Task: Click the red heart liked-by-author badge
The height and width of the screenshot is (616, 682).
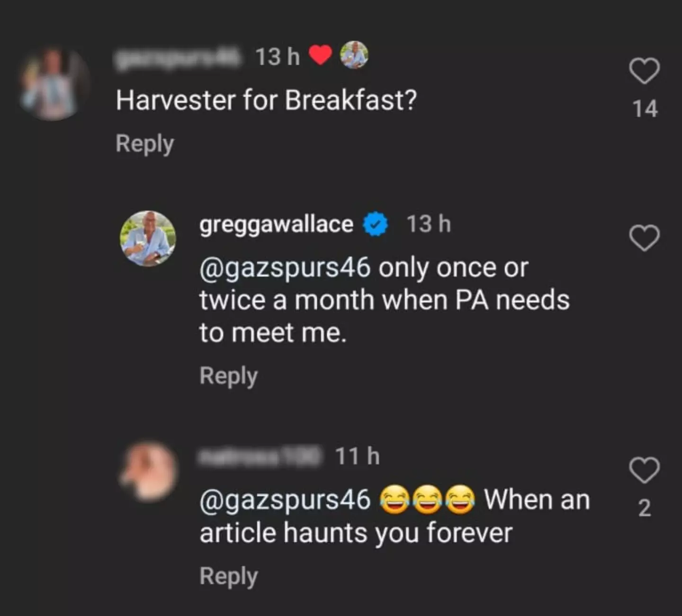Action: [320, 55]
